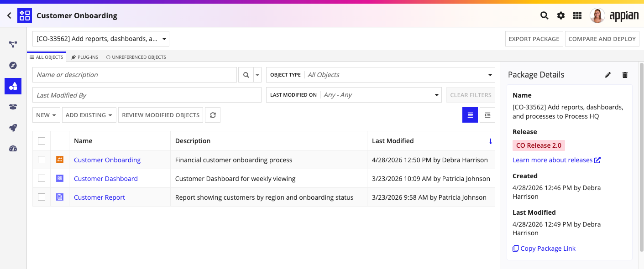
Task: Follow Learn more about releases link
Action: coord(556,160)
